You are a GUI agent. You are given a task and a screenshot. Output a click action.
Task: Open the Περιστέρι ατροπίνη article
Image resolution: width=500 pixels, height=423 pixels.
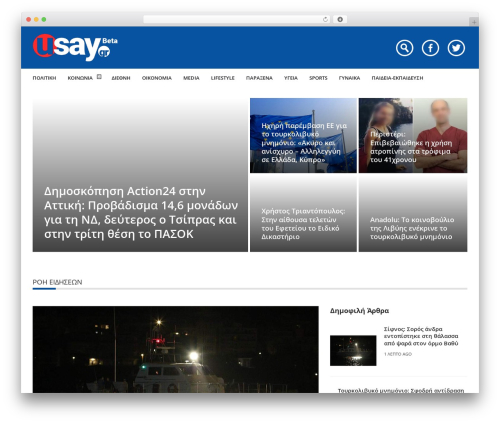pos(413,135)
